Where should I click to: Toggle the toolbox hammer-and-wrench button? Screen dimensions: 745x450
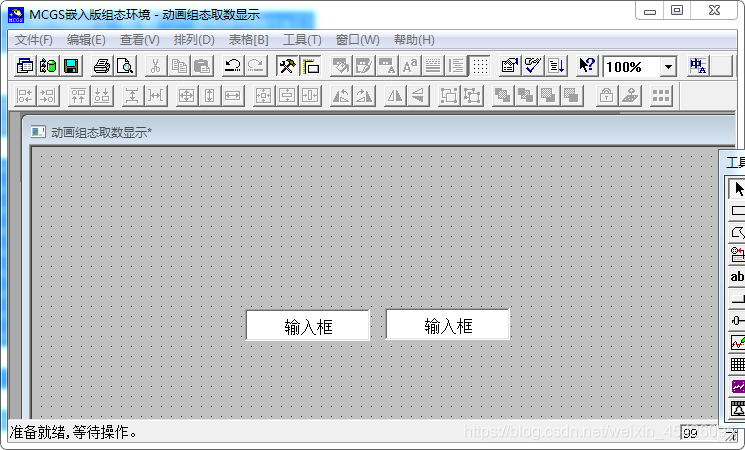pyautogui.click(x=287, y=66)
